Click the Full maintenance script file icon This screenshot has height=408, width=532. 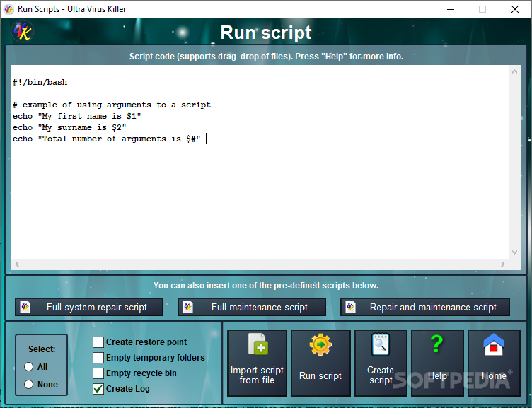[x=188, y=308]
